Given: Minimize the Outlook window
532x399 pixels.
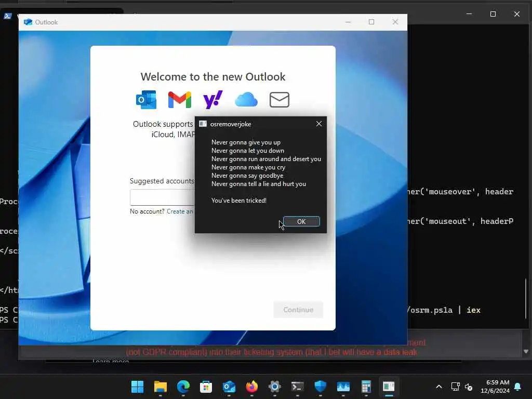Looking at the screenshot, I should coord(348,22).
